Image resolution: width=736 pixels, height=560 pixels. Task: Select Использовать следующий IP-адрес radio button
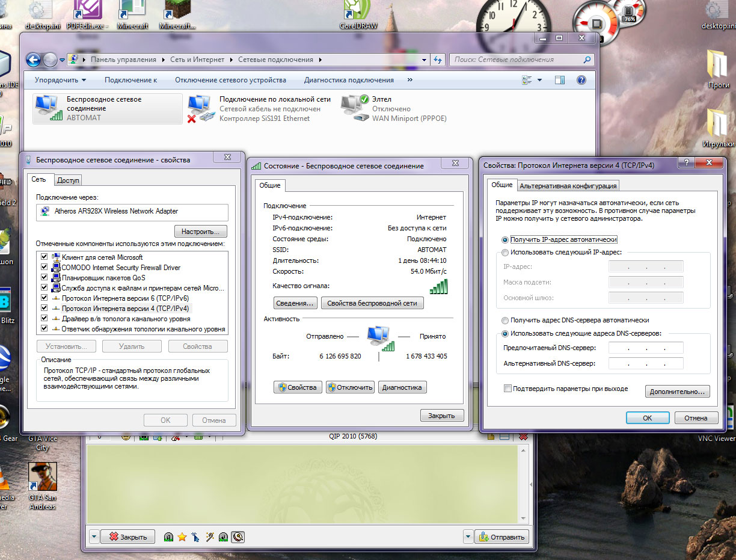(505, 253)
